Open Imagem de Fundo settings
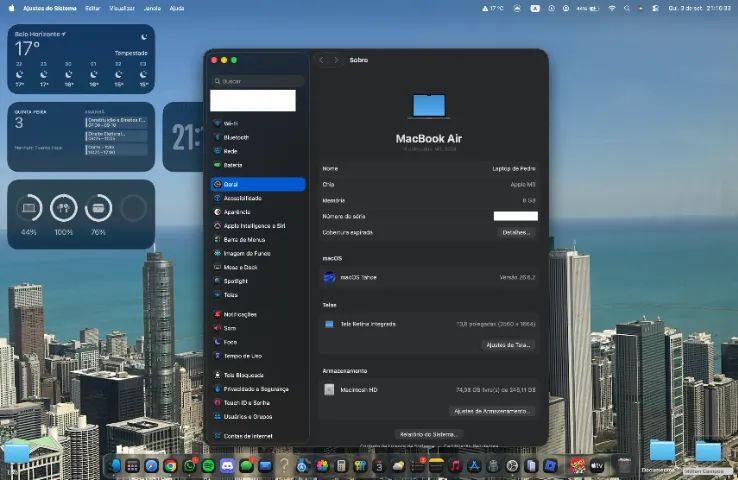738x480 pixels. coord(257,253)
